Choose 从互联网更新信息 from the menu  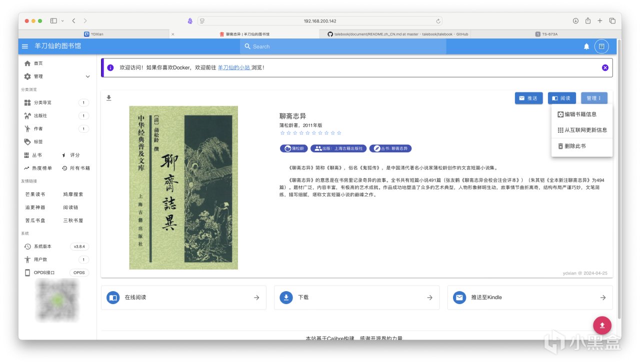coord(582,130)
